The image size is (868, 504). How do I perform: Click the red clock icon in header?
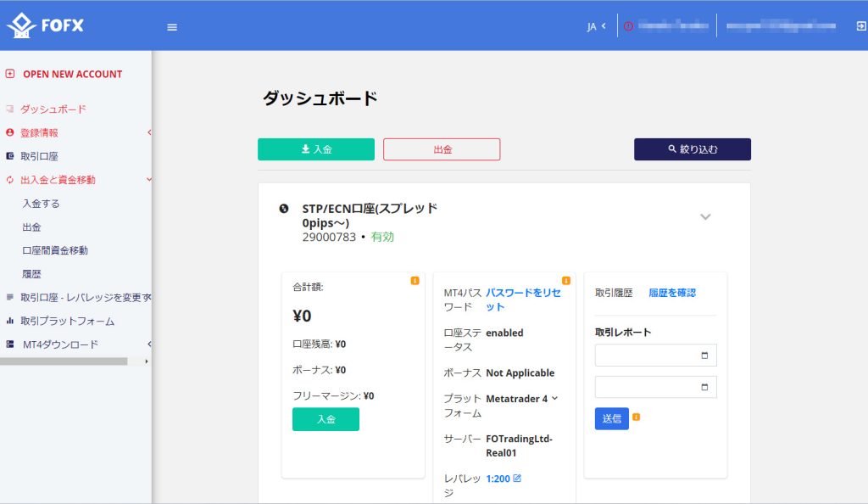(628, 26)
